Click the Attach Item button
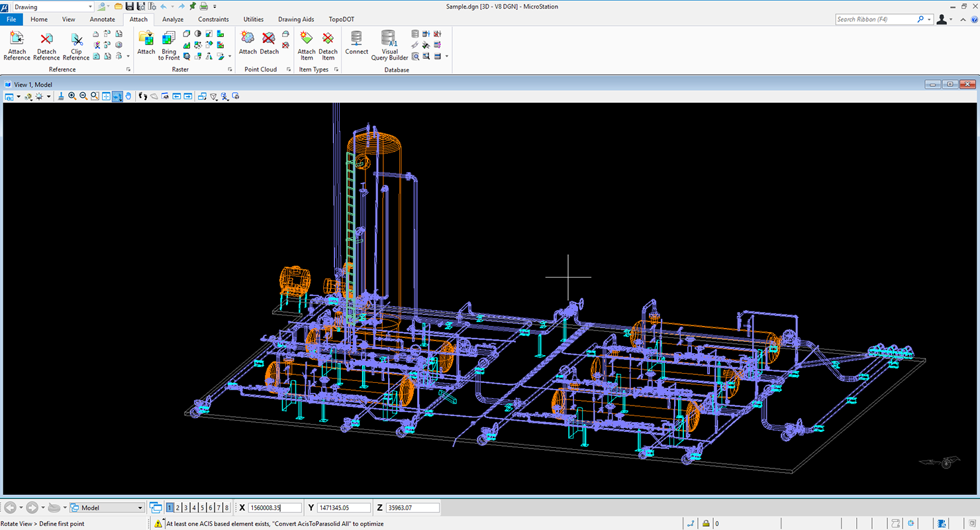 coord(307,45)
